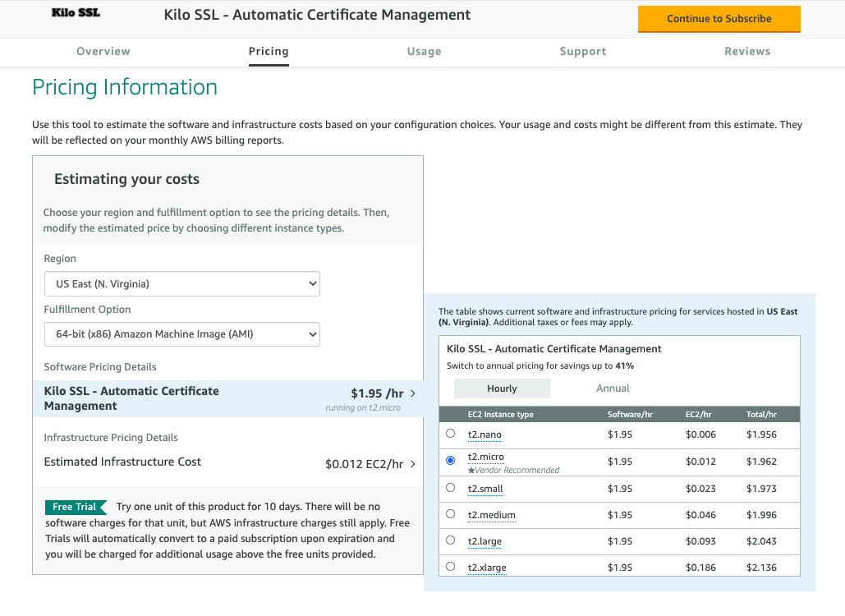
Task: Select the t2.nano radio button
Action: pos(450,434)
